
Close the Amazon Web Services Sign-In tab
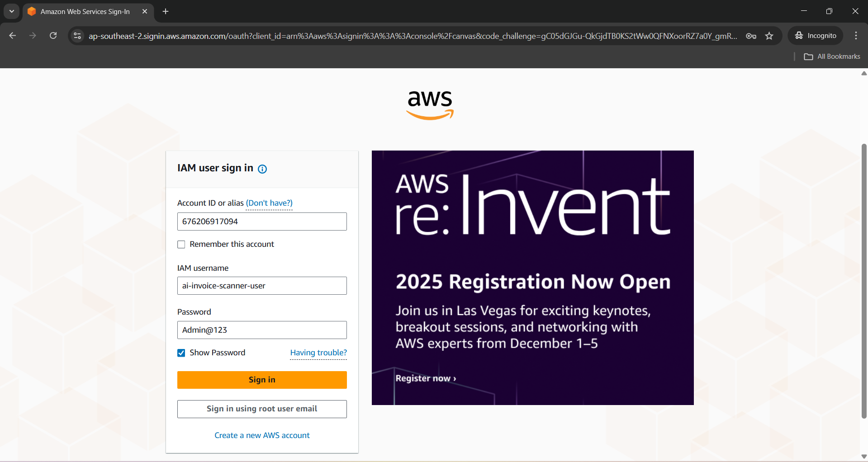tap(145, 11)
